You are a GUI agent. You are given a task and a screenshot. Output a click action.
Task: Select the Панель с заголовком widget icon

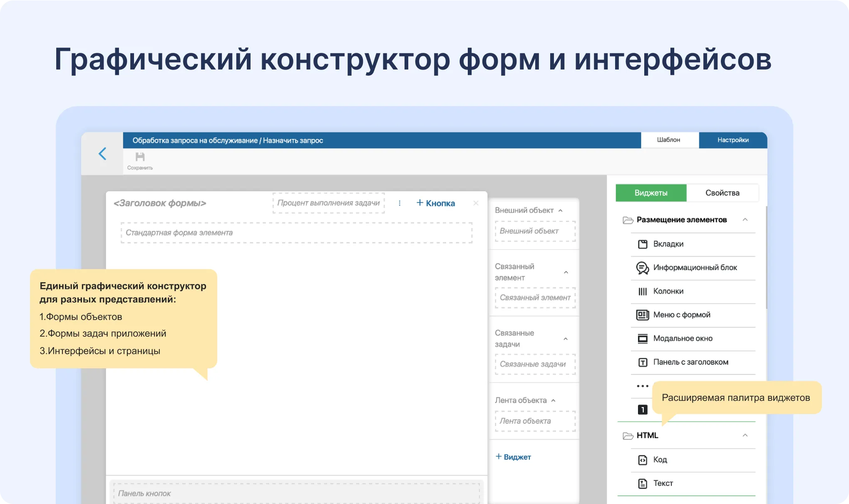pos(643,362)
